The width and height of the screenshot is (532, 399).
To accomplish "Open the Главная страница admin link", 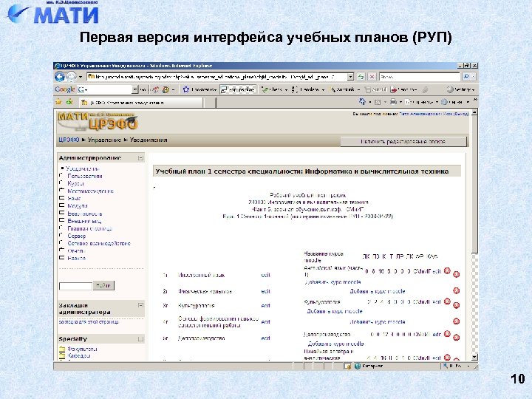I will [x=90, y=228].
